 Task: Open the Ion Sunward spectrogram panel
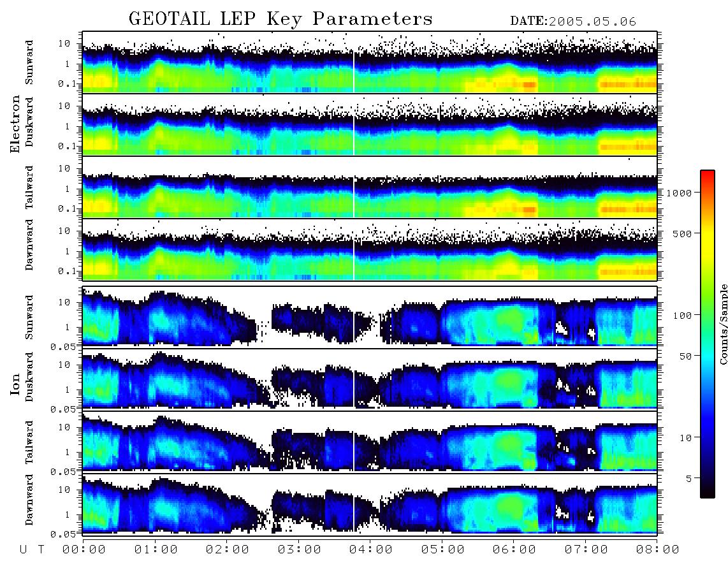pos(370,317)
